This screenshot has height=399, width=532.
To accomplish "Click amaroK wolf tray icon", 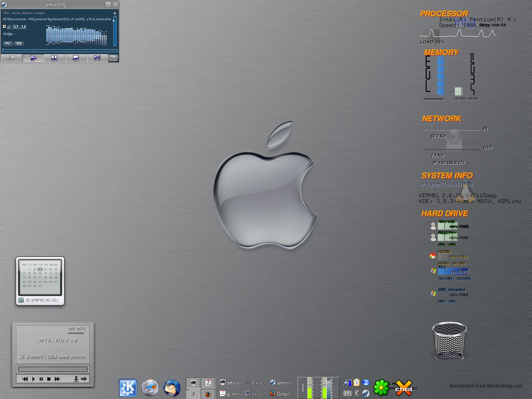I will pos(366,393).
